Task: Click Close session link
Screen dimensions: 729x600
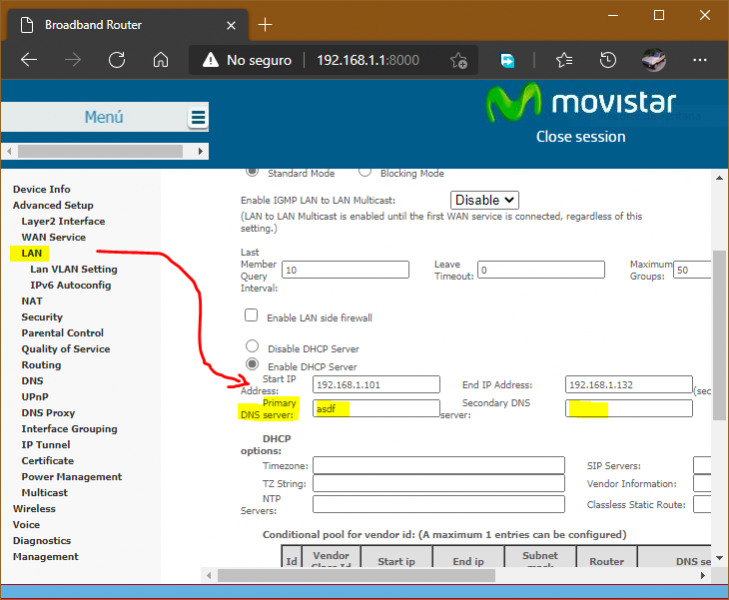Action: [580, 137]
